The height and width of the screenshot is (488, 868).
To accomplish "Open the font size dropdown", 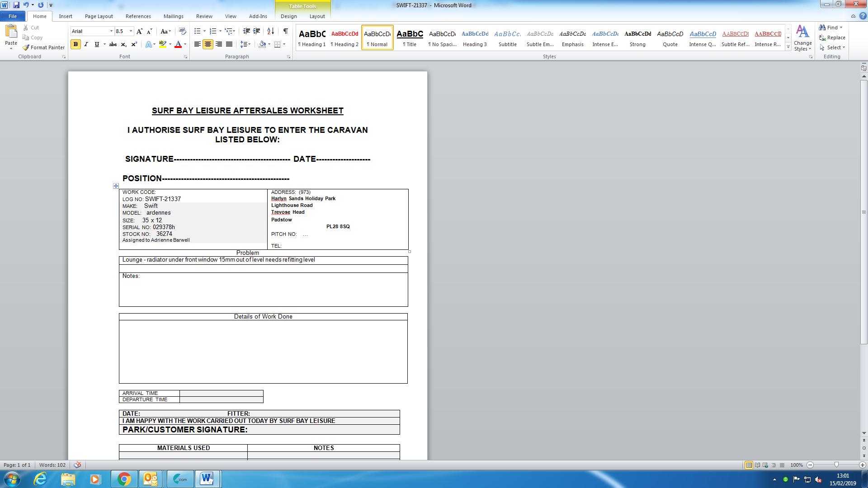I will (131, 31).
